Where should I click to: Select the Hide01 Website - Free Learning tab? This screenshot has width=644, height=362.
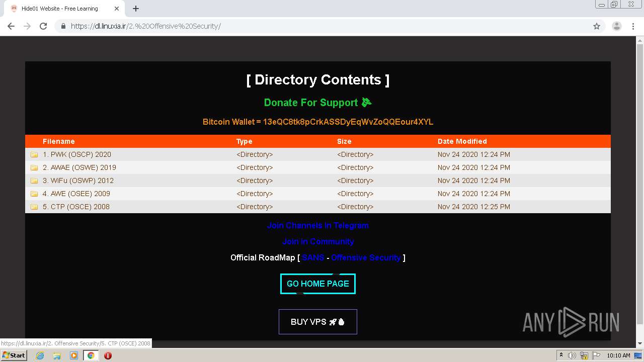[65, 9]
